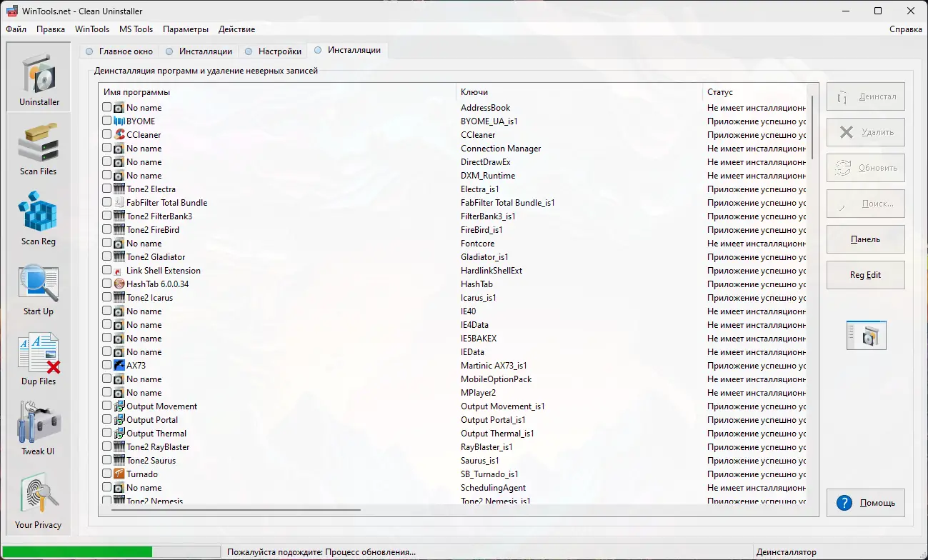Click the Tone2 FilterBank3 row icon
The height and width of the screenshot is (560, 928).
tap(119, 216)
